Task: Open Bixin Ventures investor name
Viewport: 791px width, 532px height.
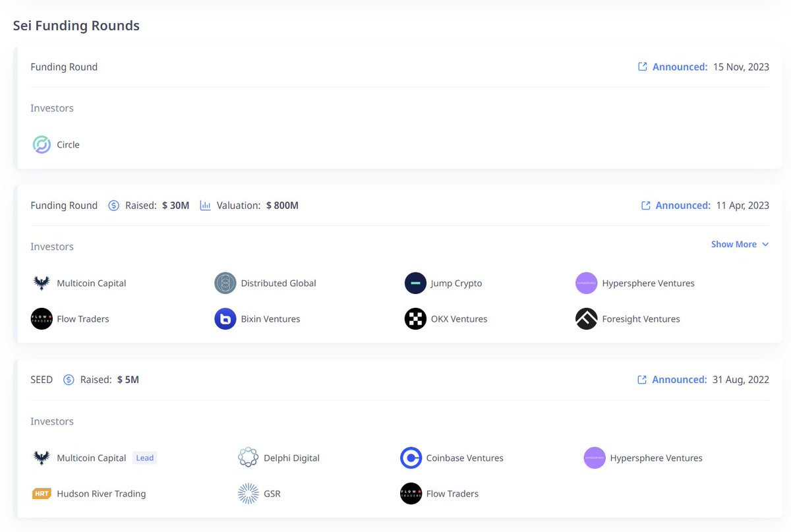Action: pyautogui.click(x=271, y=319)
